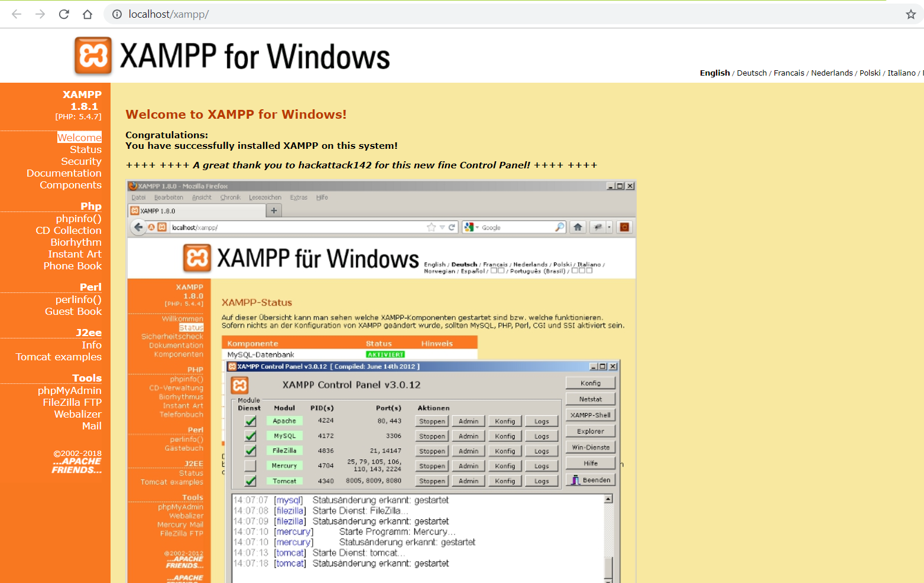Viewport: 924px width, 583px height.
Task: Click the XAMPP logo at the page top
Action: [x=92, y=55]
